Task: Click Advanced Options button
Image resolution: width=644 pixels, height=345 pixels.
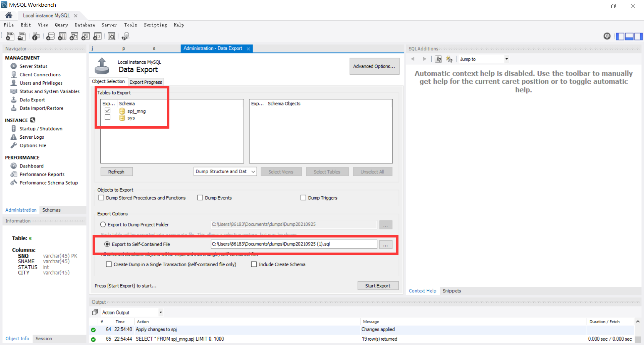Action: (x=374, y=66)
